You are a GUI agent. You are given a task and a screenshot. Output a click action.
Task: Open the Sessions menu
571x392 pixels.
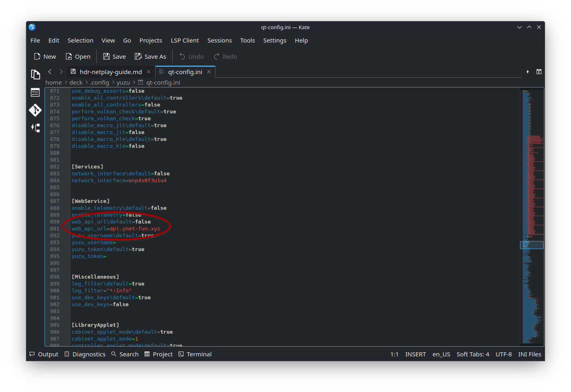219,40
